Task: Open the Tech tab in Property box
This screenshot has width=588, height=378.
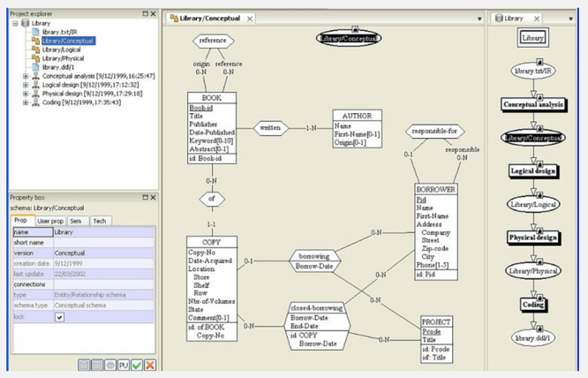Action: tap(100, 221)
